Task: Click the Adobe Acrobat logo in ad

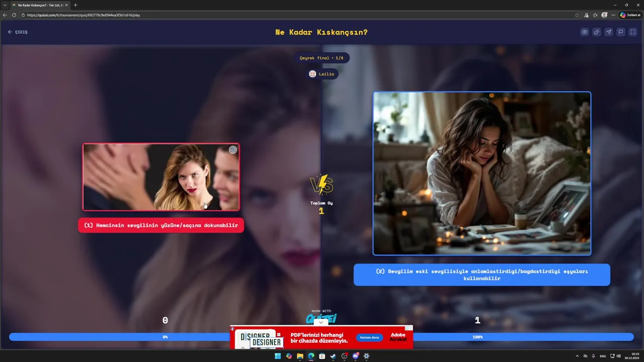Action: (398, 337)
